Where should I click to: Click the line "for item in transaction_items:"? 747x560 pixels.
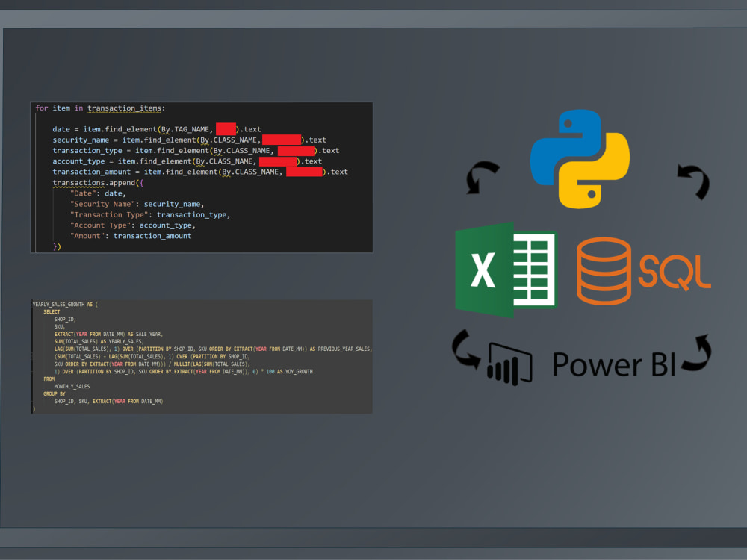pyautogui.click(x=100, y=108)
